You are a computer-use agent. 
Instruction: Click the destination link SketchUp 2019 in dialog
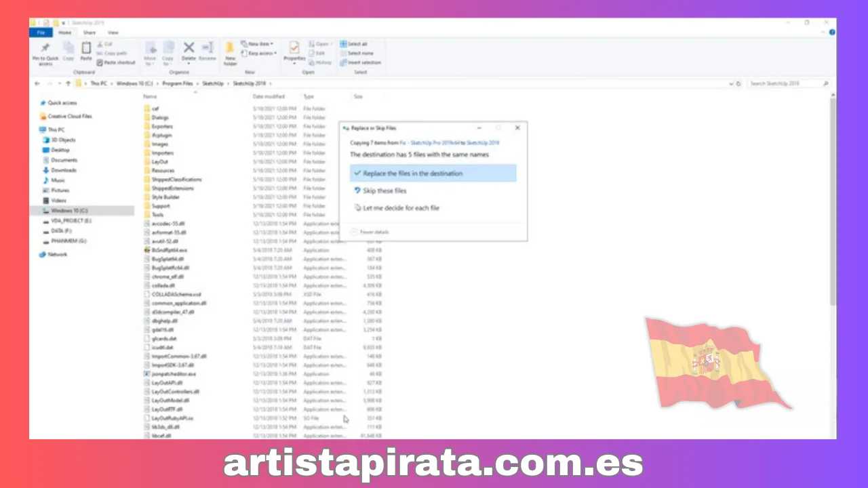click(x=483, y=143)
